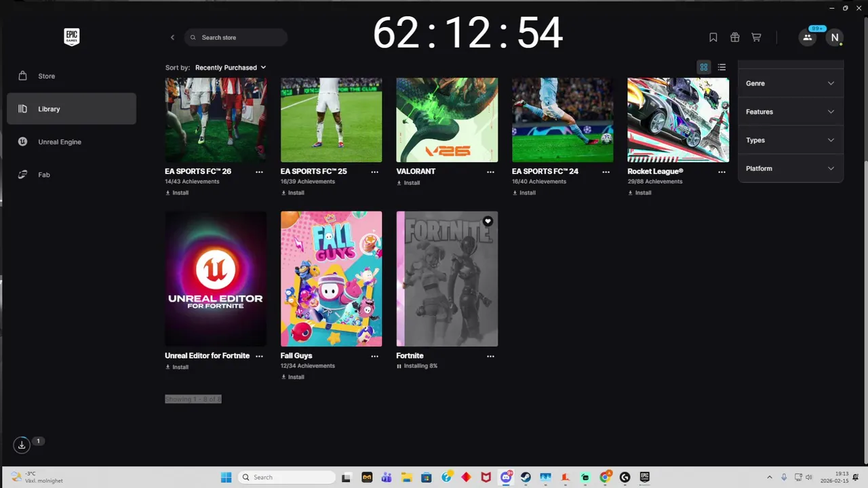Open the weather widget in taskbar
The height and width of the screenshot is (488, 868).
pyautogui.click(x=37, y=477)
